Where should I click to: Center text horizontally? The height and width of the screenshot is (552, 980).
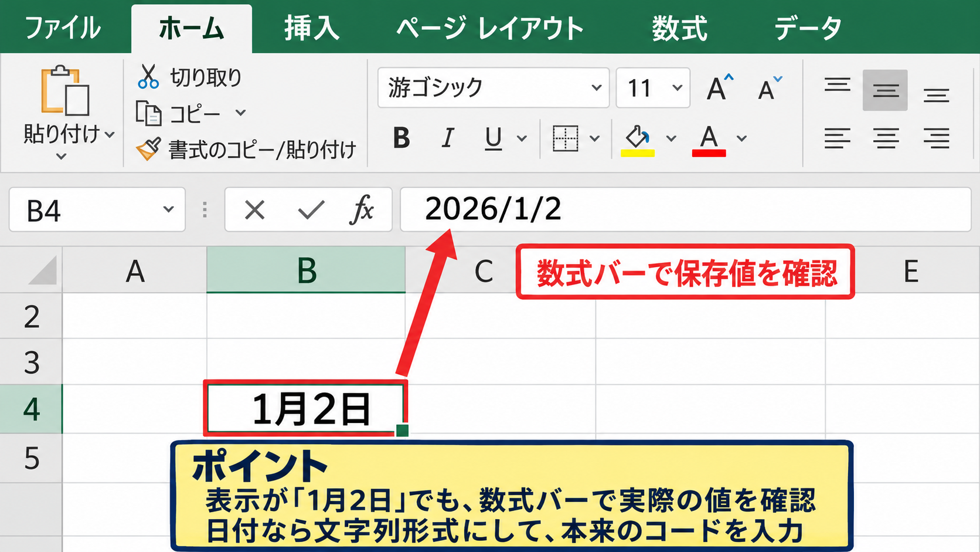point(885,138)
